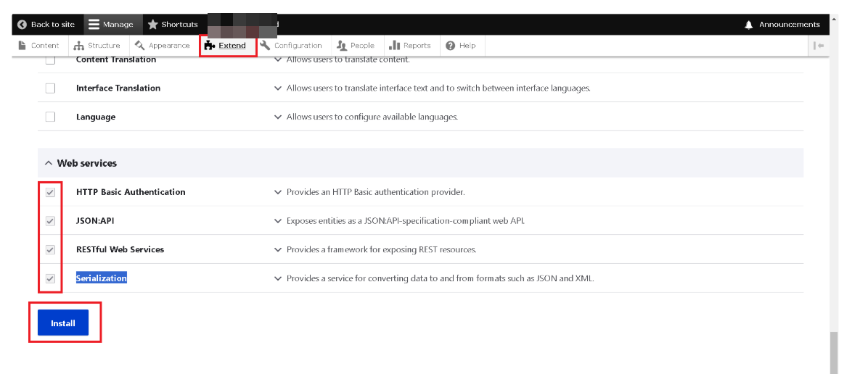Expand the HTTP Basic Authentication description

click(x=277, y=193)
